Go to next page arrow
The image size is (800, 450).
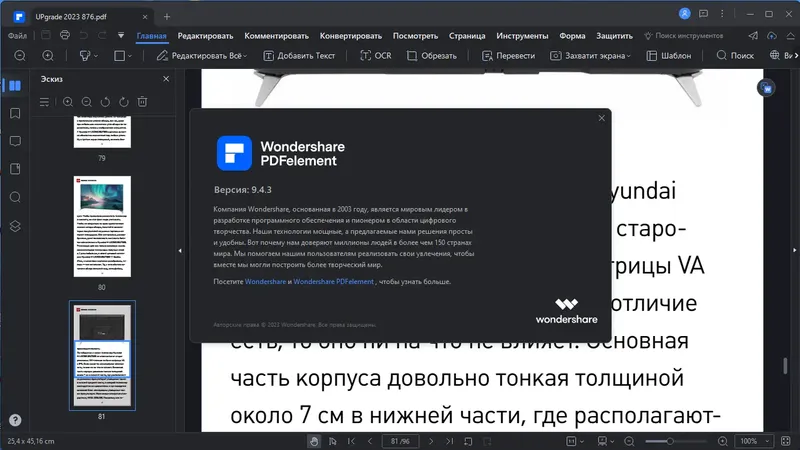[431, 441]
